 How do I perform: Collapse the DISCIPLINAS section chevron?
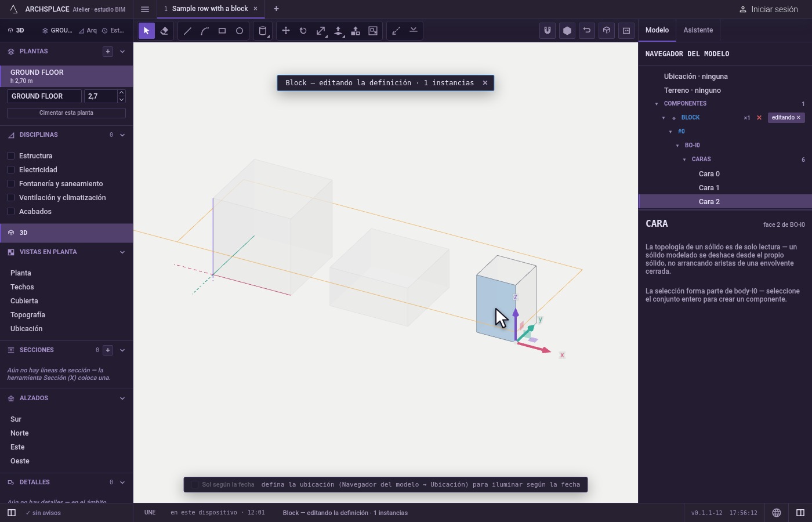[122, 135]
